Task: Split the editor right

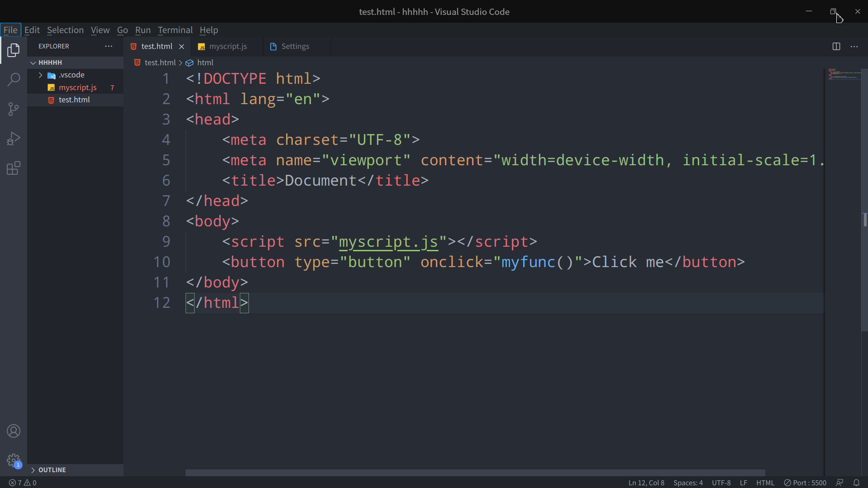Action: pyautogui.click(x=836, y=46)
